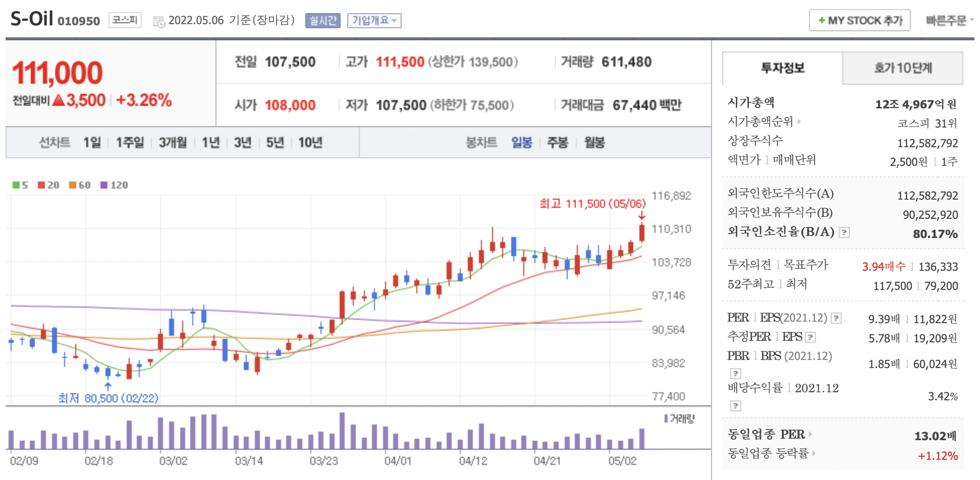Select the 1일 line chart period
The width and height of the screenshot is (980, 480).
[x=92, y=143]
